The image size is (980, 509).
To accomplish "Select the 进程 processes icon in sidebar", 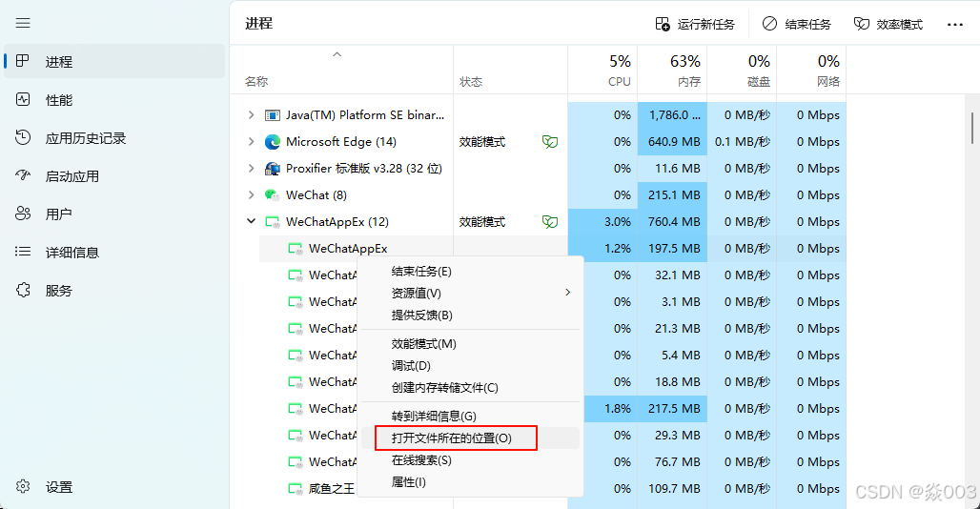I will [23, 61].
